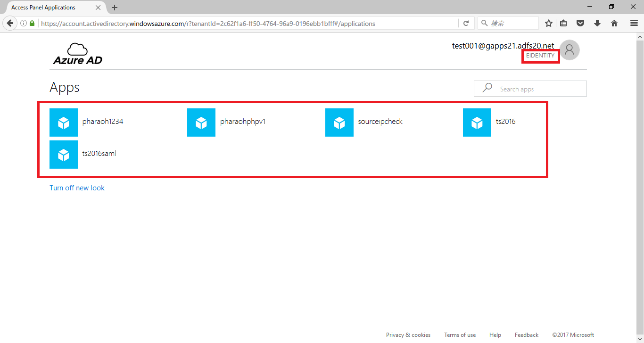This screenshot has height=343, width=644.
Task: Launch the sourceipcheck app tile icon
Action: 339,122
